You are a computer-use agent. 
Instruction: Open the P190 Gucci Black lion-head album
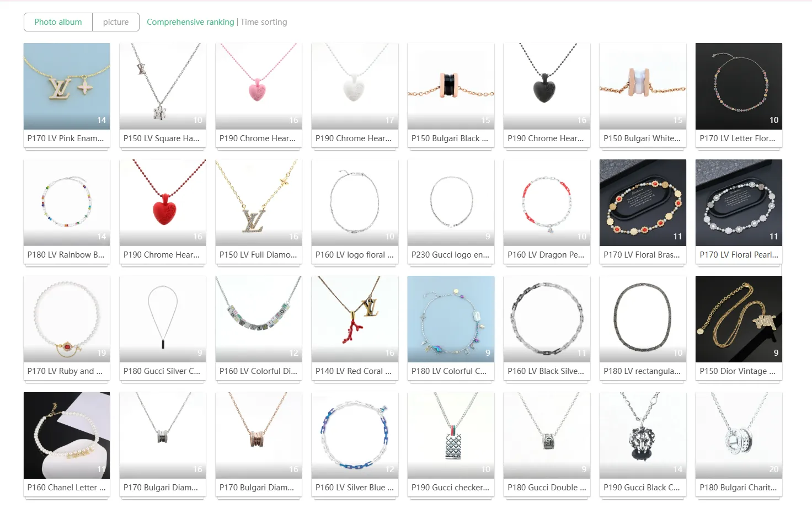tap(643, 436)
